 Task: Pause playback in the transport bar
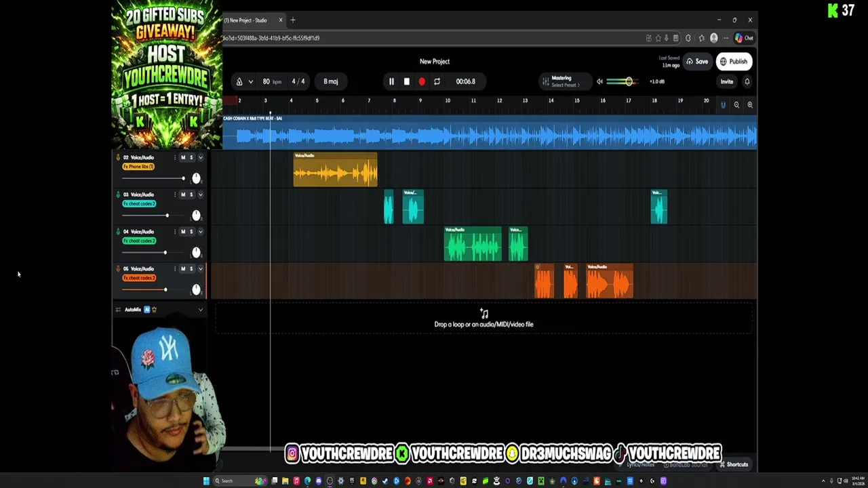(391, 81)
